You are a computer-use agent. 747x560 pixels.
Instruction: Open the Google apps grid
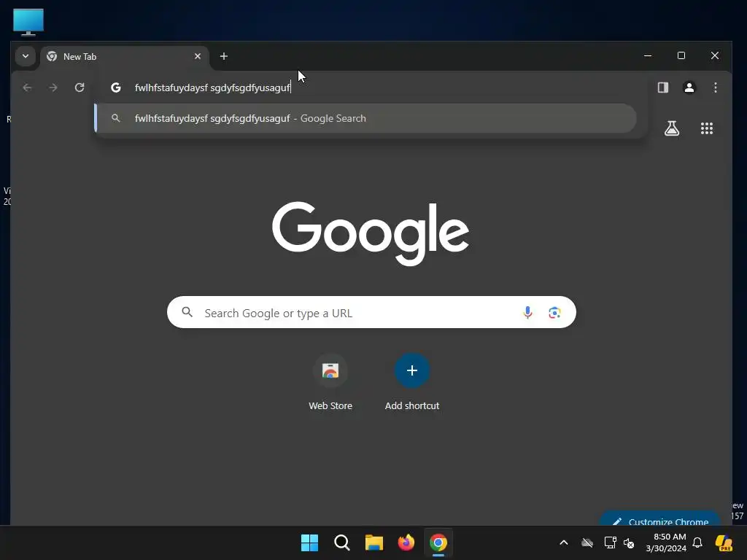(x=707, y=128)
